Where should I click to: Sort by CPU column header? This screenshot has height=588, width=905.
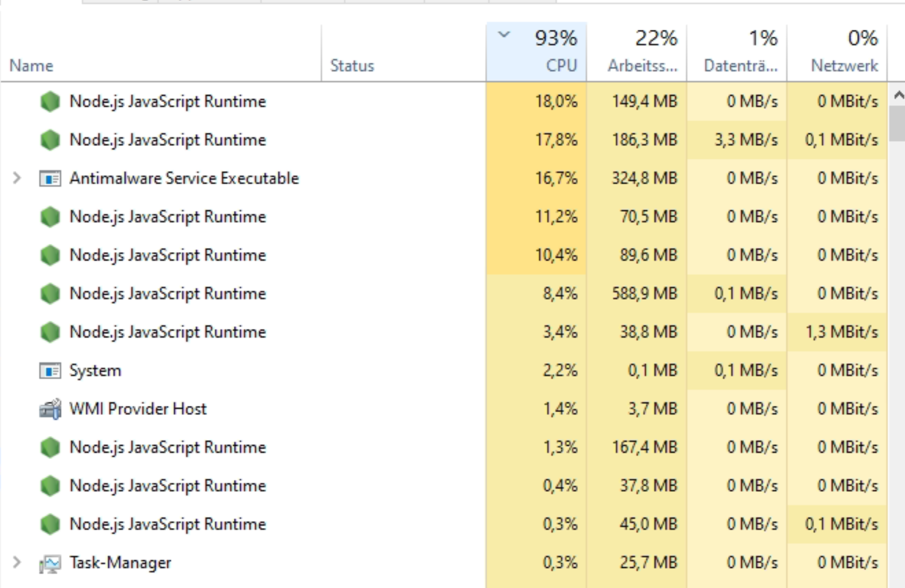coord(536,52)
